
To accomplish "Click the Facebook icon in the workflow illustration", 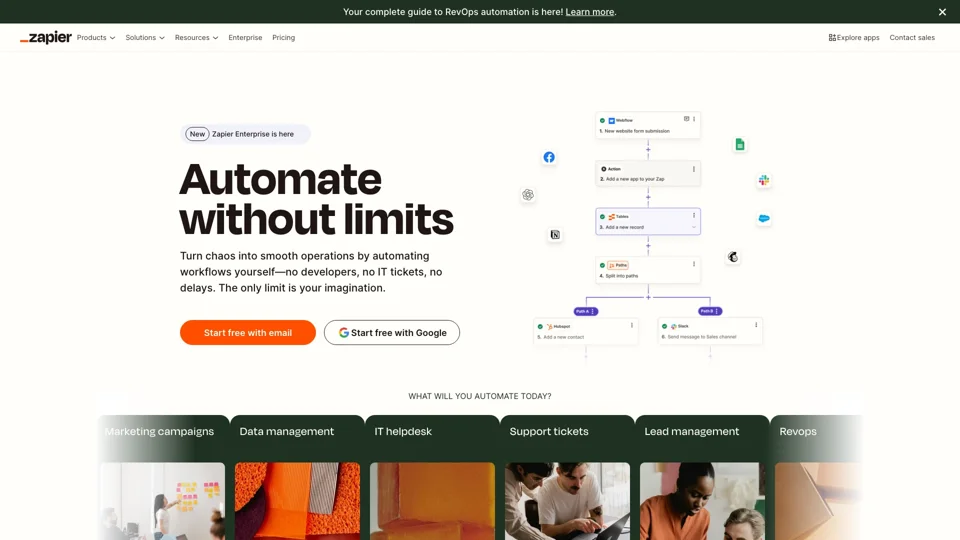I will click(549, 157).
